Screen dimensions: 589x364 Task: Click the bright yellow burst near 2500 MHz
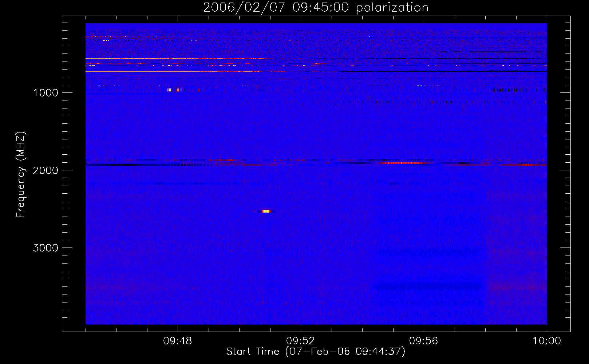266,211
